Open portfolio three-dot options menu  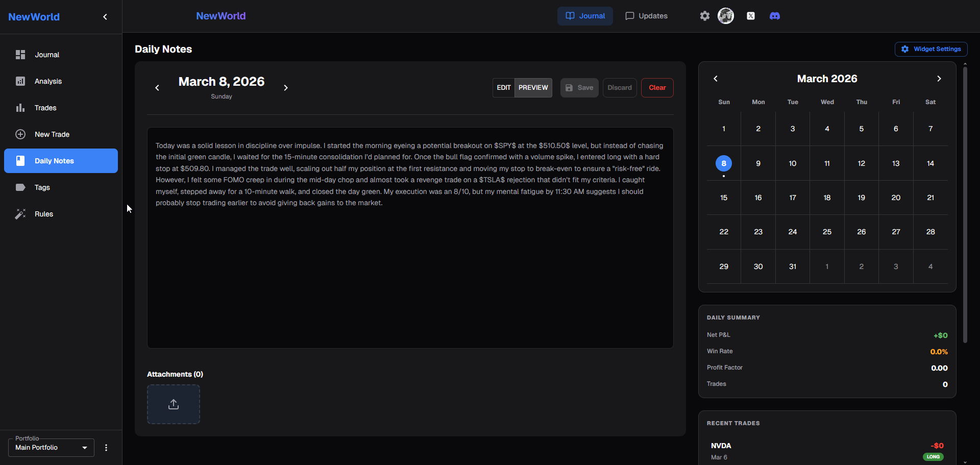tap(106, 448)
